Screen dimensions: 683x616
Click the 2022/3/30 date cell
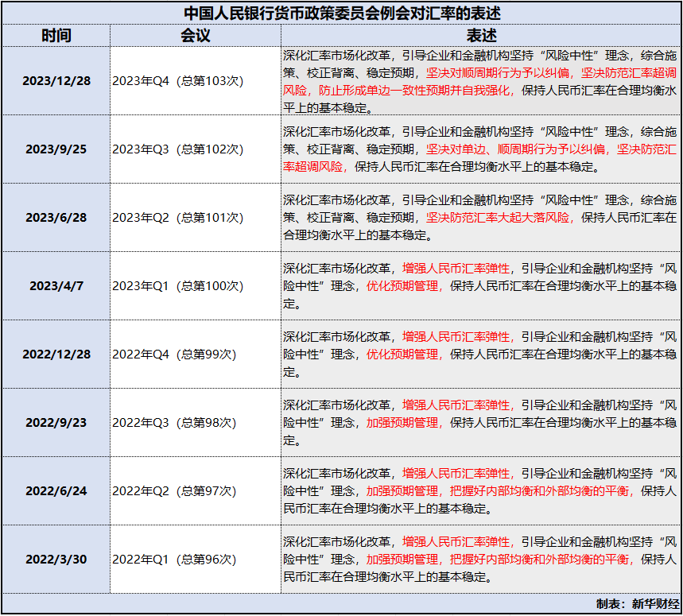coord(56,560)
